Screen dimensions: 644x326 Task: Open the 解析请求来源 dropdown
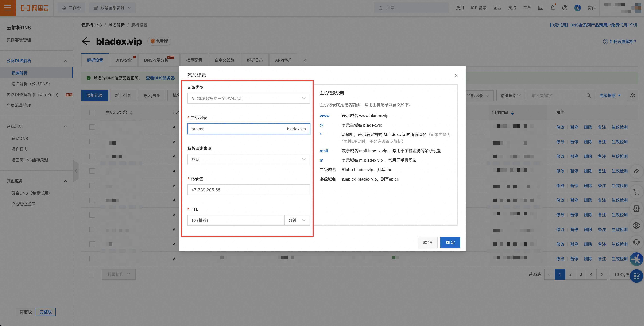click(249, 159)
